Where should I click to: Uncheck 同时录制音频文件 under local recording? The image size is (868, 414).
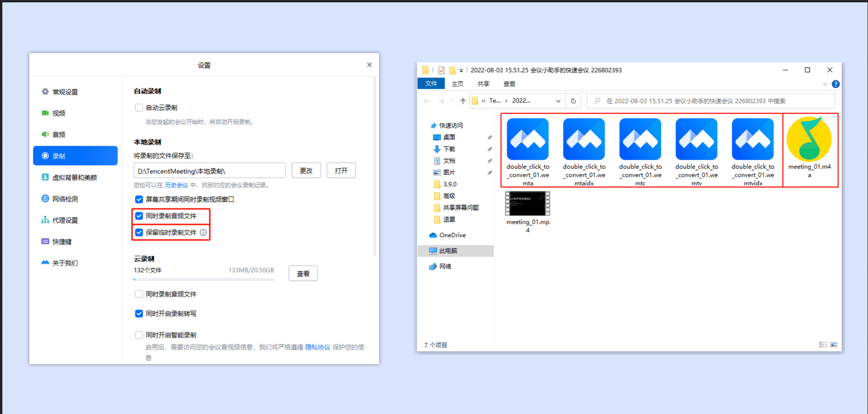139,216
